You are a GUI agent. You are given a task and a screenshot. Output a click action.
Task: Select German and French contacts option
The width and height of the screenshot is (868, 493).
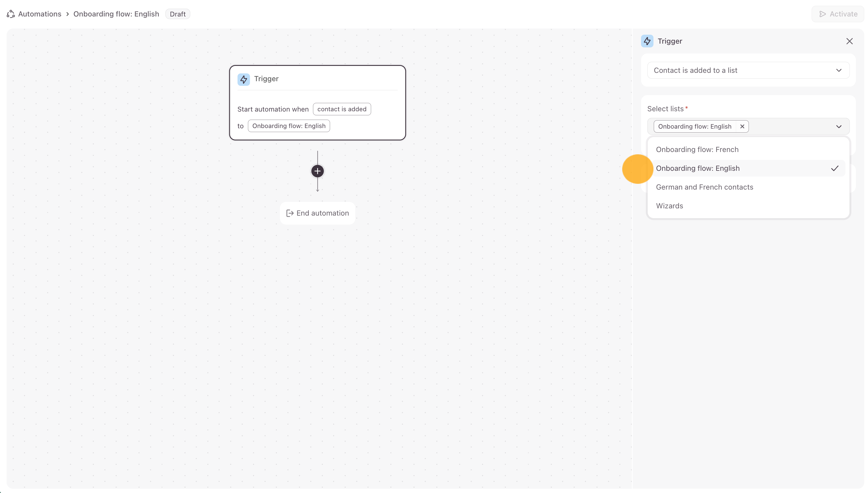click(x=704, y=187)
